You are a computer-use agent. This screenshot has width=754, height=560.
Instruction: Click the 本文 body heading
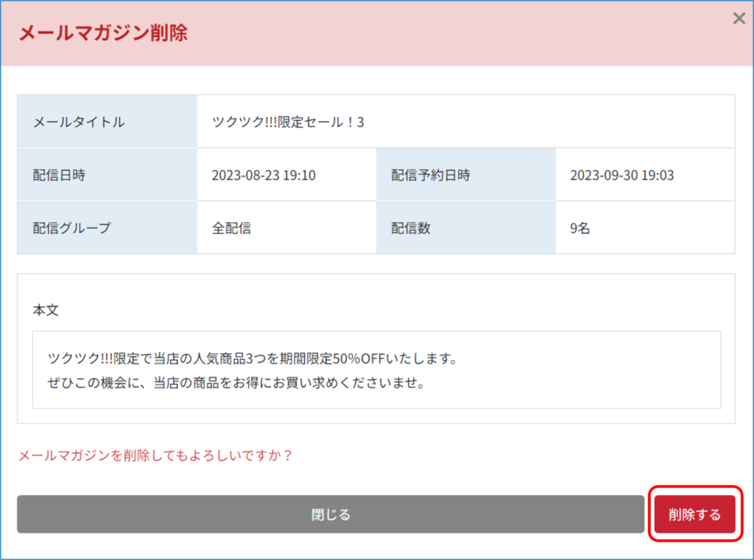(46, 310)
